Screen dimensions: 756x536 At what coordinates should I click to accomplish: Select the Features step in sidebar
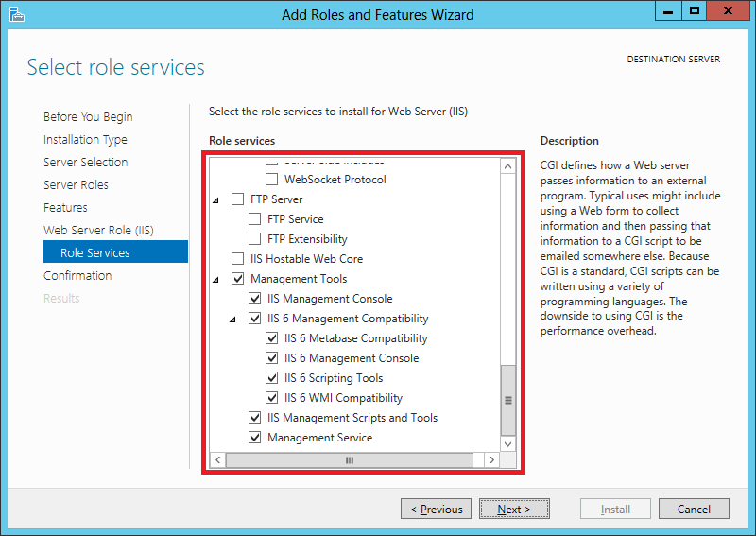coord(65,207)
